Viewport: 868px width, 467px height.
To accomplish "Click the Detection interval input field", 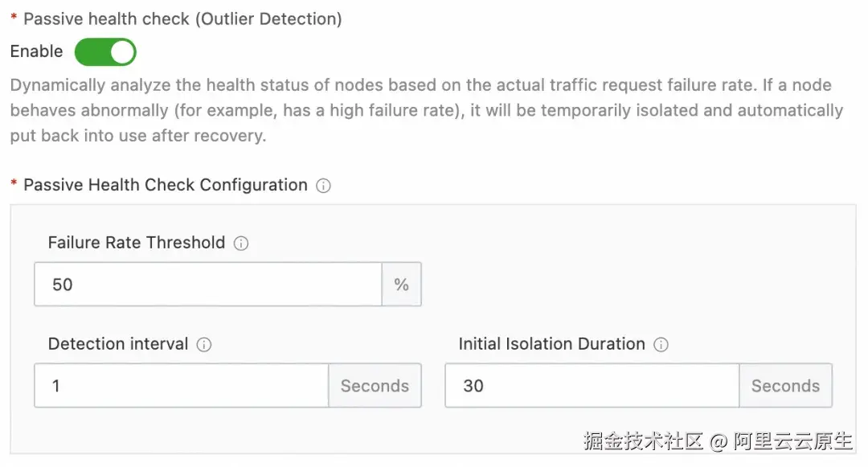I will 181,386.
